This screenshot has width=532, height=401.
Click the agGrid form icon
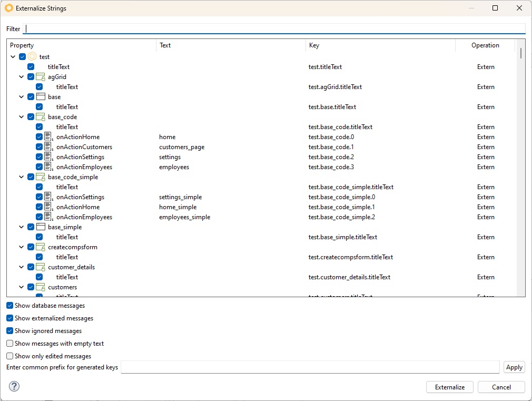[x=41, y=77]
